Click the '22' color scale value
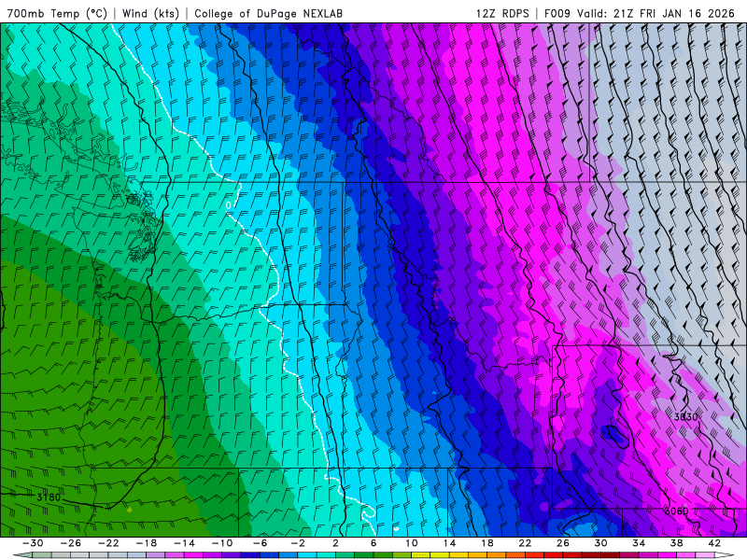 point(525,543)
